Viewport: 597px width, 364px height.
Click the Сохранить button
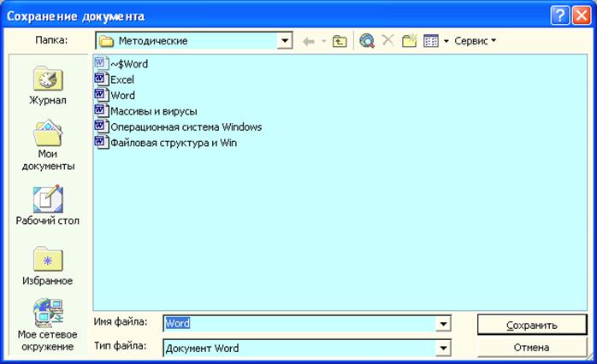click(531, 326)
